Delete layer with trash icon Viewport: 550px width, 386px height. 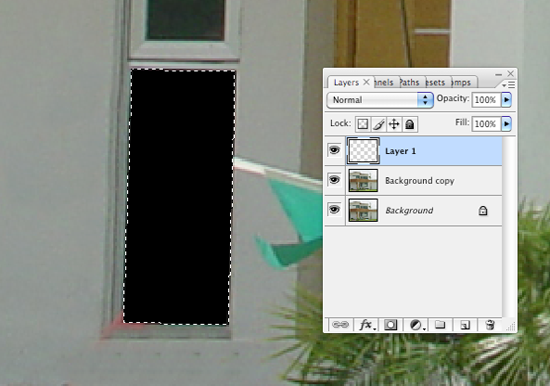pos(490,325)
